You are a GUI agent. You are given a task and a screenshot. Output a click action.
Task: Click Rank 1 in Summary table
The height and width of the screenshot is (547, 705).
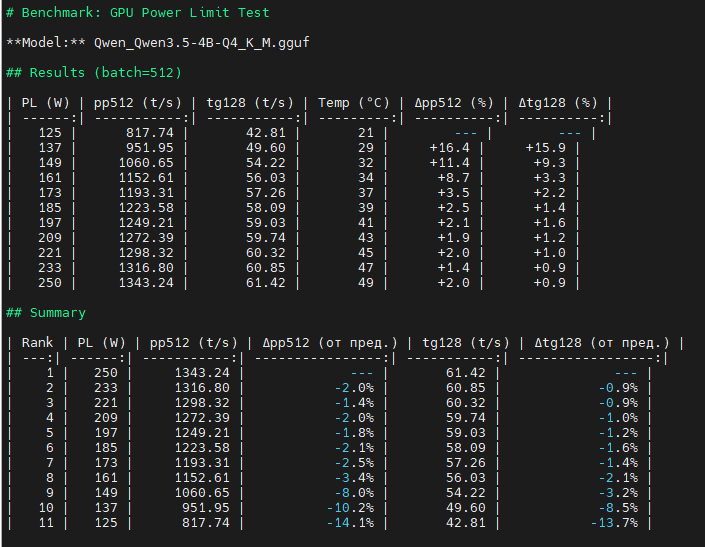[x=50, y=373]
